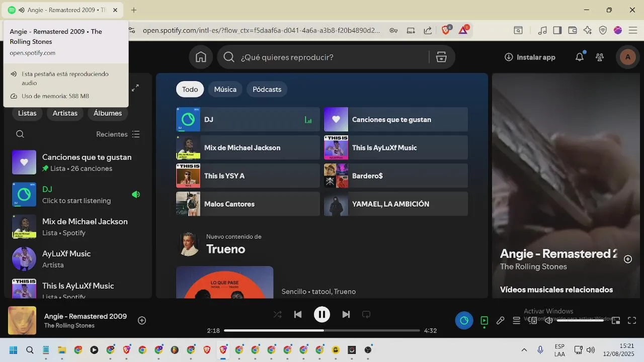This screenshot has width=644, height=362.
Task: Open the DJ button in player bar
Action: [464, 320]
